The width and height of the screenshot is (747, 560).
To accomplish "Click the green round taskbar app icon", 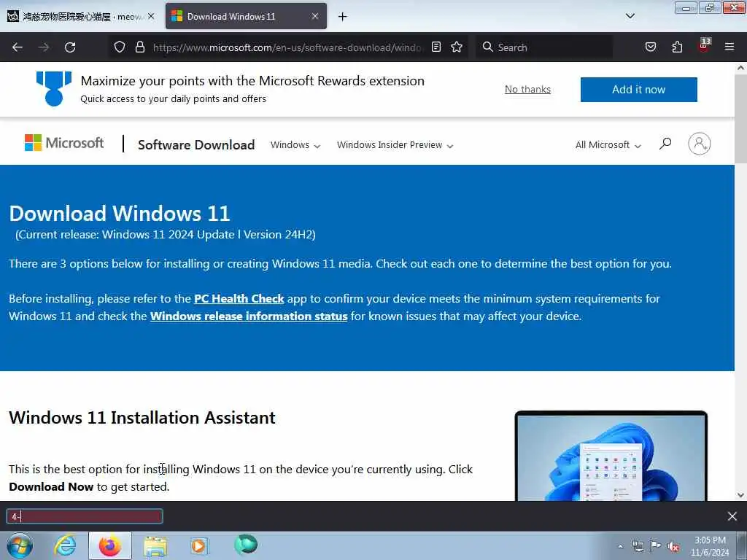I will pos(246,545).
